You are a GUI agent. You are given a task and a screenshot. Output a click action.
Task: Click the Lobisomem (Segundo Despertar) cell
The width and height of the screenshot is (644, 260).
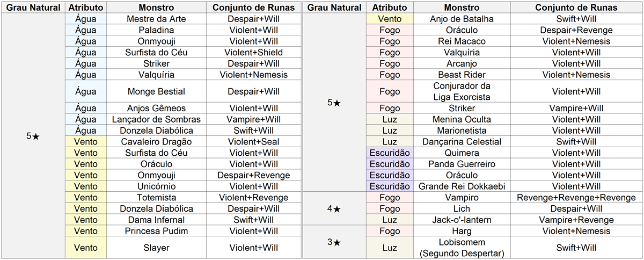462,248
